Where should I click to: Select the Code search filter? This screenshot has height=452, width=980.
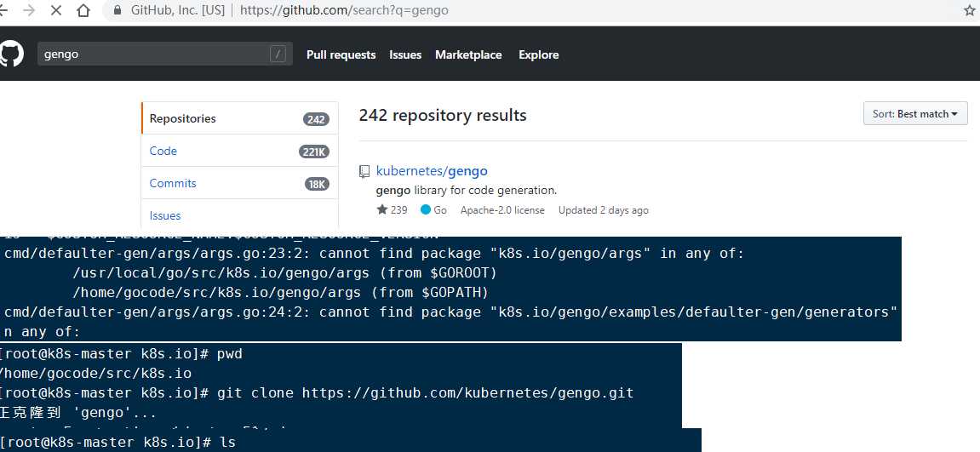(x=240, y=151)
